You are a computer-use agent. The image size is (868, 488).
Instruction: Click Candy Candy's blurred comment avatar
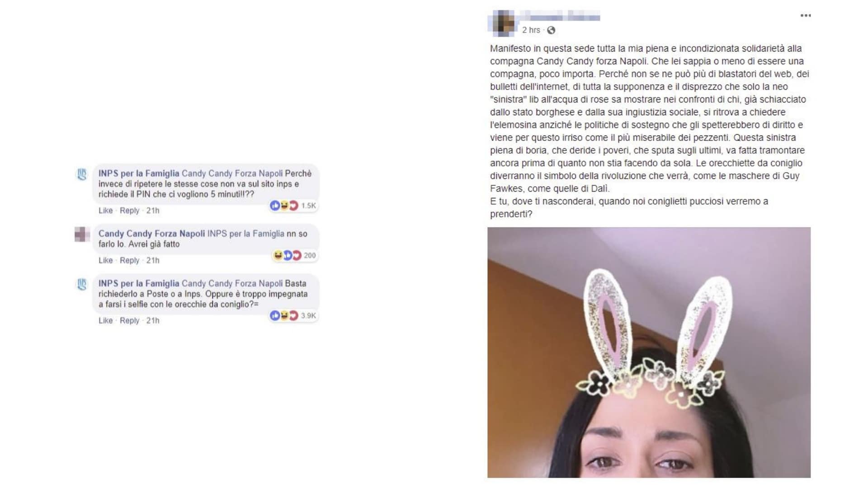coord(82,235)
